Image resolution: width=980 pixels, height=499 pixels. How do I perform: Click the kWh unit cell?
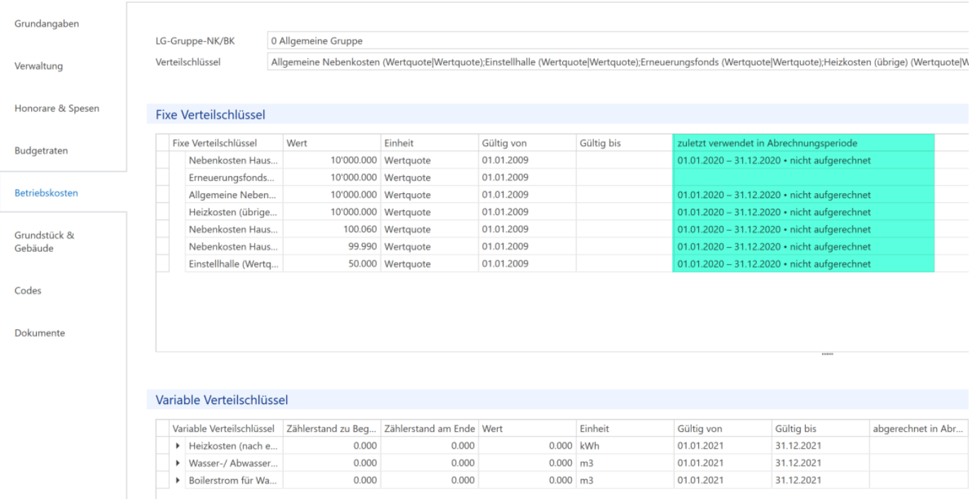(x=624, y=446)
